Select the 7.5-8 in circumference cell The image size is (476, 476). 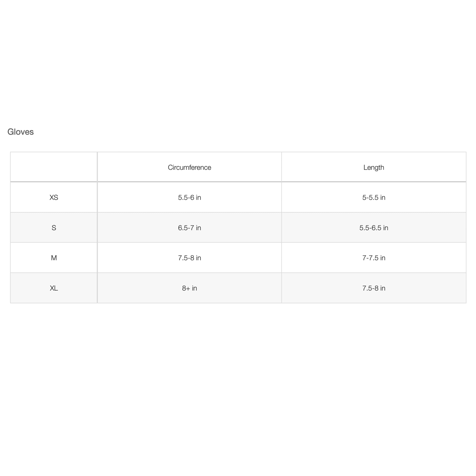point(189,258)
